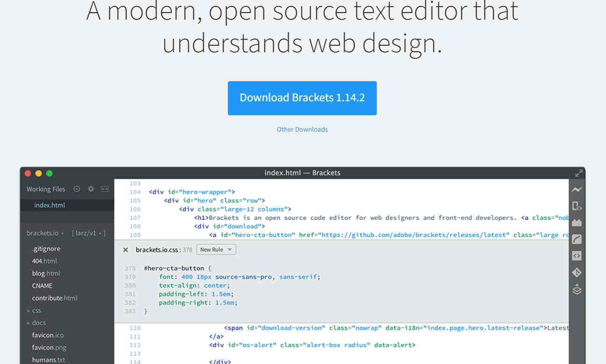Open humans.txt in file tree
Image resolution: width=606 pixels, height=364 pixels.
point(49,360)
